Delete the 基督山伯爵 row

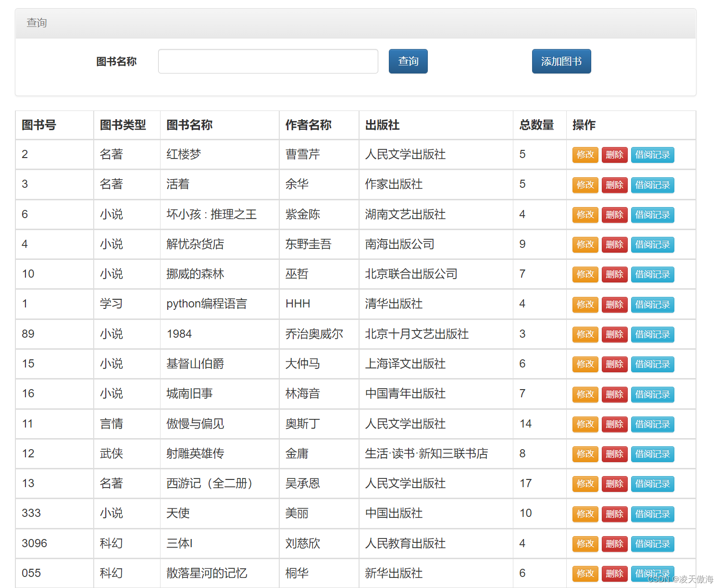coord(615,364)
